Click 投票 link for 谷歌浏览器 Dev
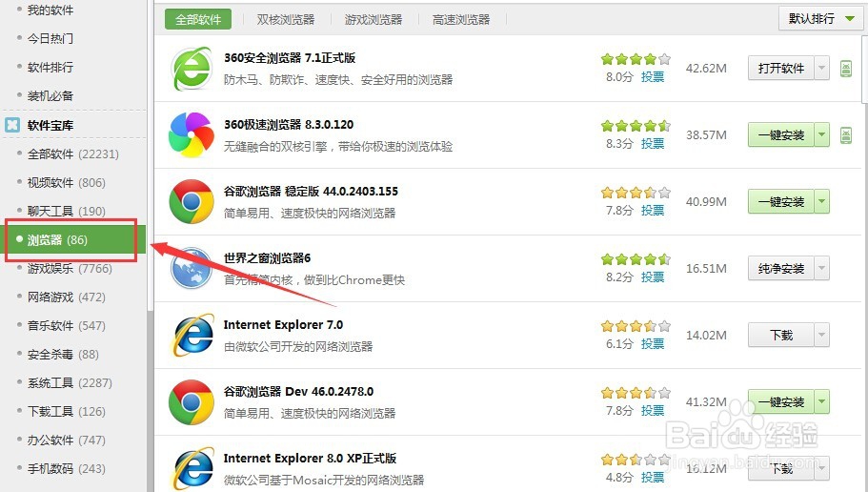The image size is (868, 492). tap(653, 411)
